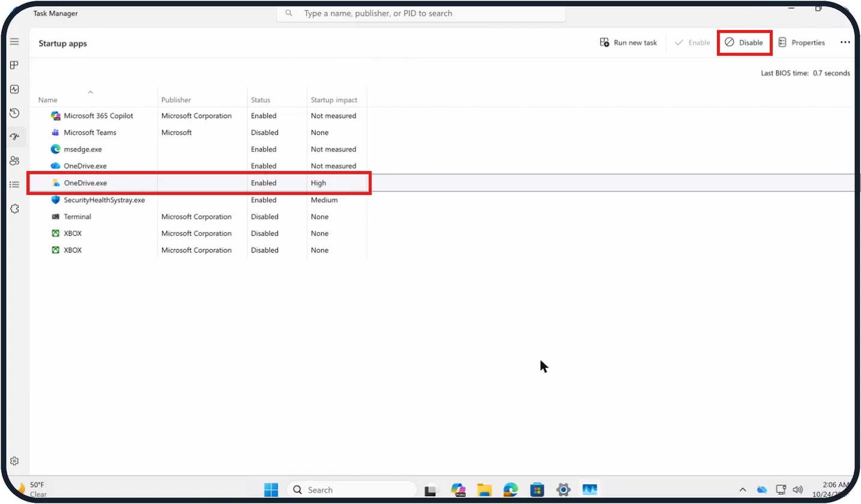Disable the selected startup app
This screenshot has width=861, height=504.
click(744, 43)
